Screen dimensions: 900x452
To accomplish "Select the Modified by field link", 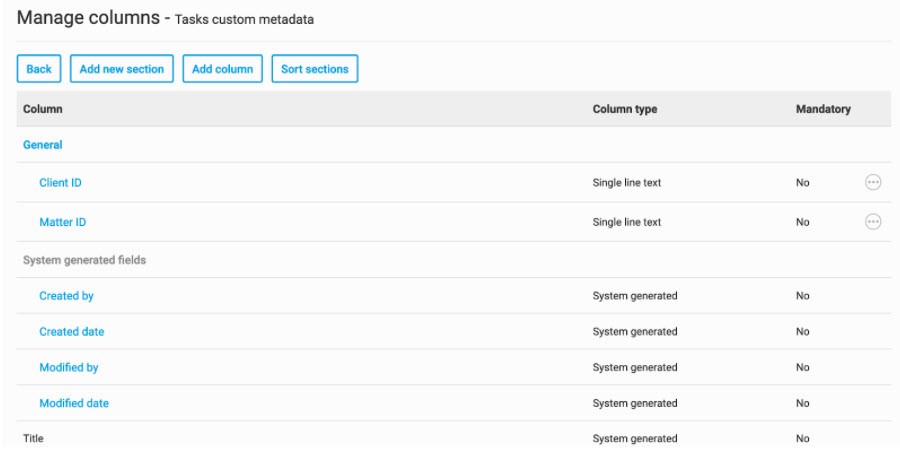I will (x=68, y=368).
